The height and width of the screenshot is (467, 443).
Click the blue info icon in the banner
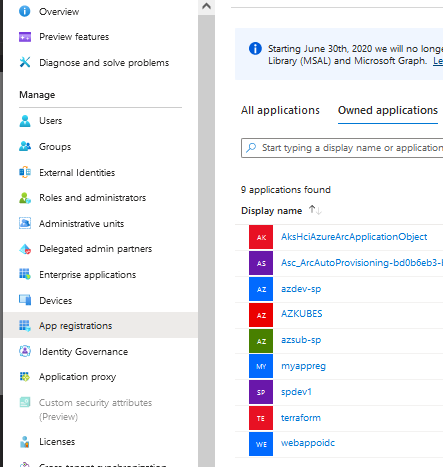[x=255, y=49]
